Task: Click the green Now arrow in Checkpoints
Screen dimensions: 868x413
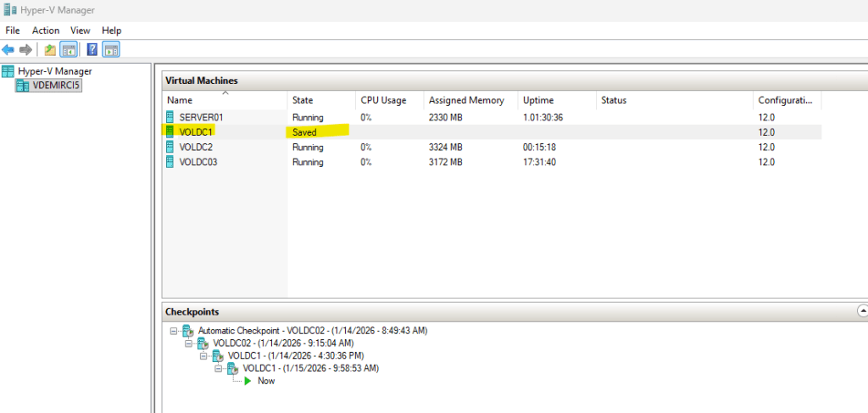Action: pos(248,382)
